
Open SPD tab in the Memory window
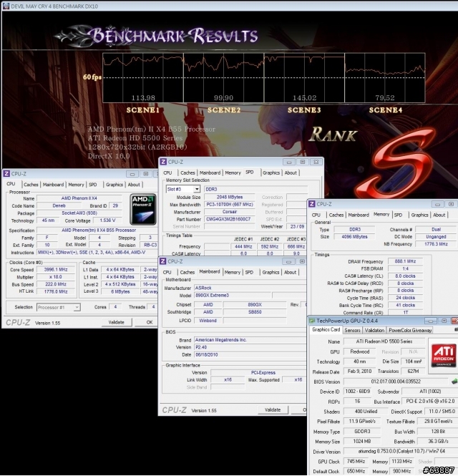[398, 215]
